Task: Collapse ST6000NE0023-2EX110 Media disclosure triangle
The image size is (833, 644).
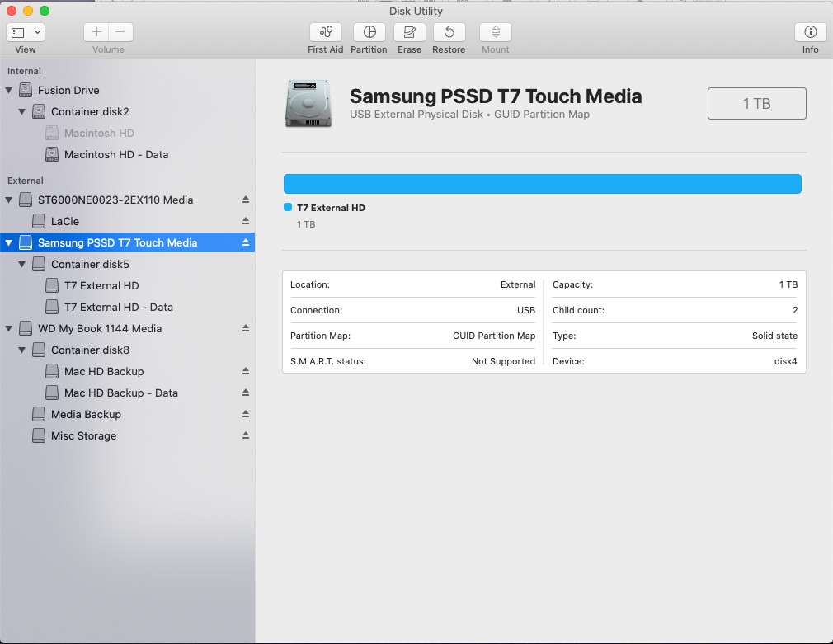Action: (8, 200)
